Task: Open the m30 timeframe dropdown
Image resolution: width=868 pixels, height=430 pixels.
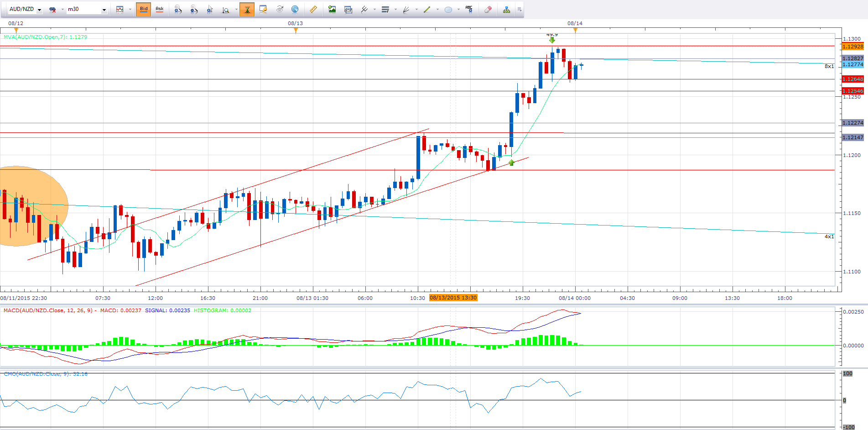Action: (x=104, y=10)
